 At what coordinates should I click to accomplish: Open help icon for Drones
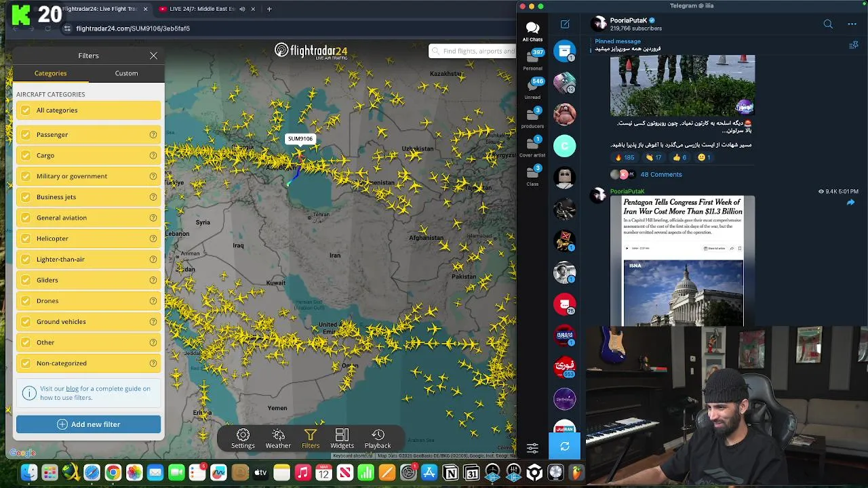point(153,301)
